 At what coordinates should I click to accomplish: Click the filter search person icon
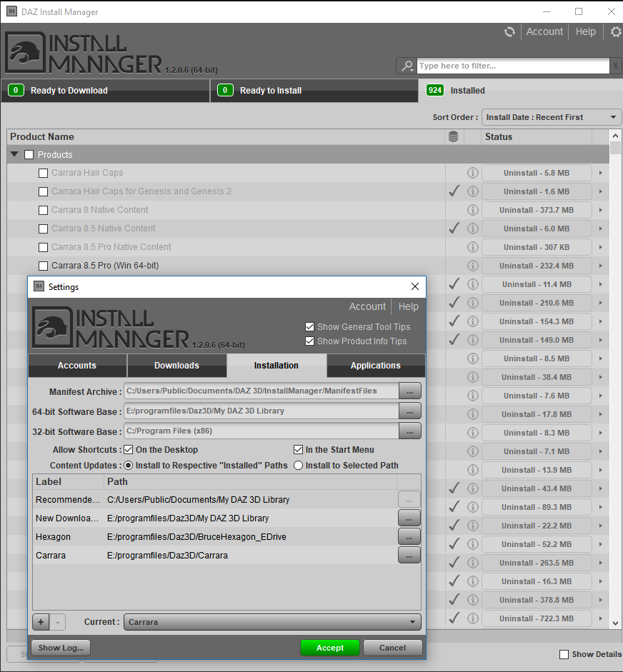click(x=407, y=66)
